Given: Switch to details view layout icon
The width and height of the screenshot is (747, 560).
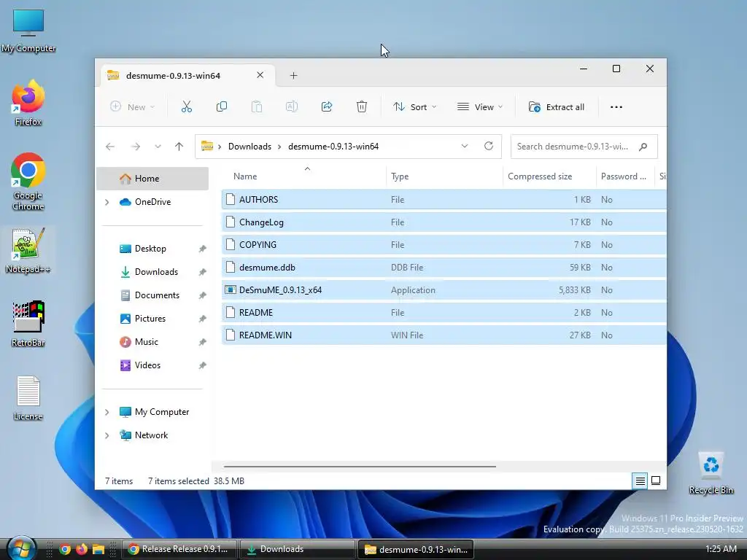Looking at the screenshot, I should 640,481.
